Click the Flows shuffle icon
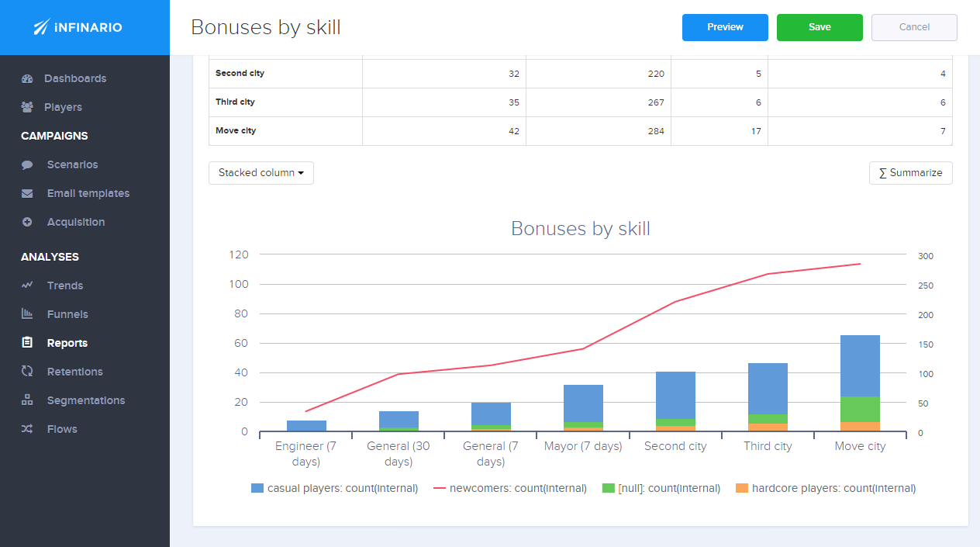The height and width of the screenshot is (547, 980). 28,429
